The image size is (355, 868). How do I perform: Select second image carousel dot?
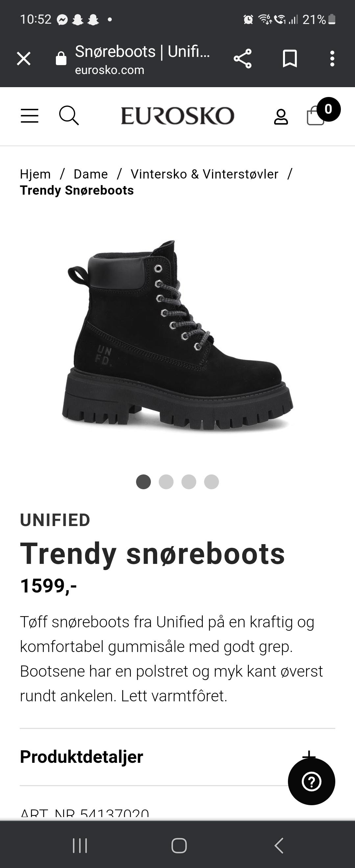[x=166, y=482]
